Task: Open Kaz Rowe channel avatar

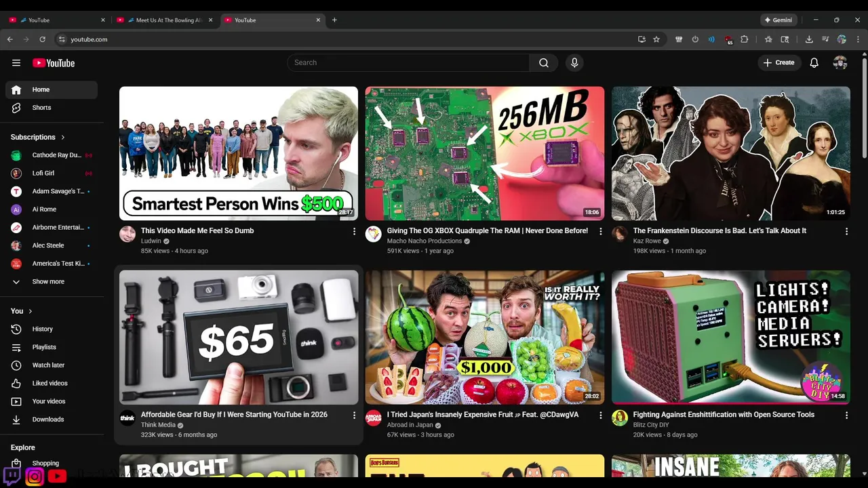Action: (x=620, y=235)
